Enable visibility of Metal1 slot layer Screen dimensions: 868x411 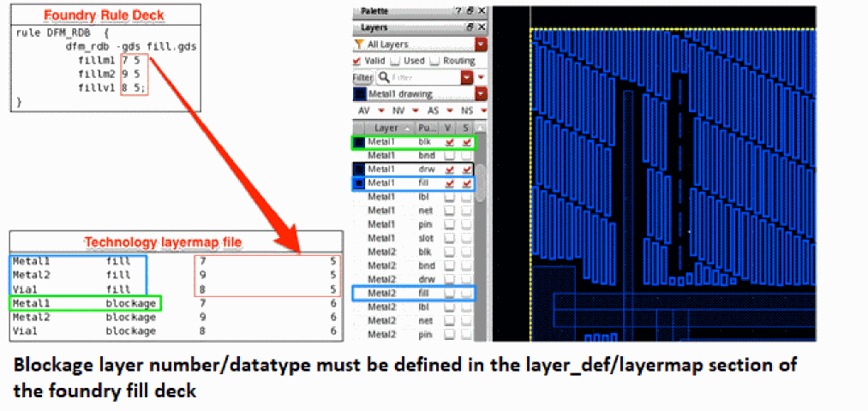pyautogui.click(x=450, y=238)
